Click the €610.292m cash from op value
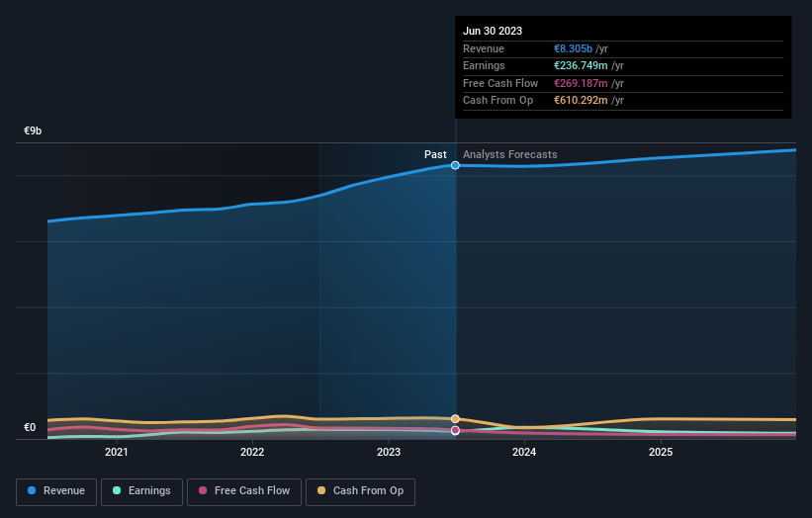The width and height of the screenshot is (812, 518). pyautogui.click(x=581, y=101)
